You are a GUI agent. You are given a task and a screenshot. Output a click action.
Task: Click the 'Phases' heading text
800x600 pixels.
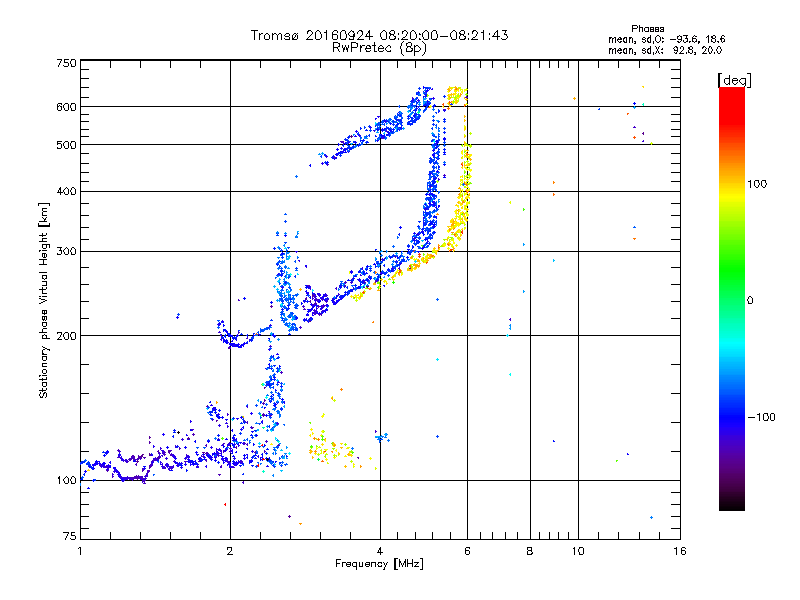[x=647, y=29]
